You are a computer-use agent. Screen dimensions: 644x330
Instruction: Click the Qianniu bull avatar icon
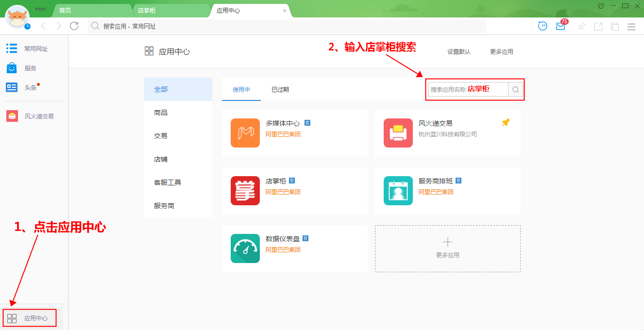coord(17,17)
